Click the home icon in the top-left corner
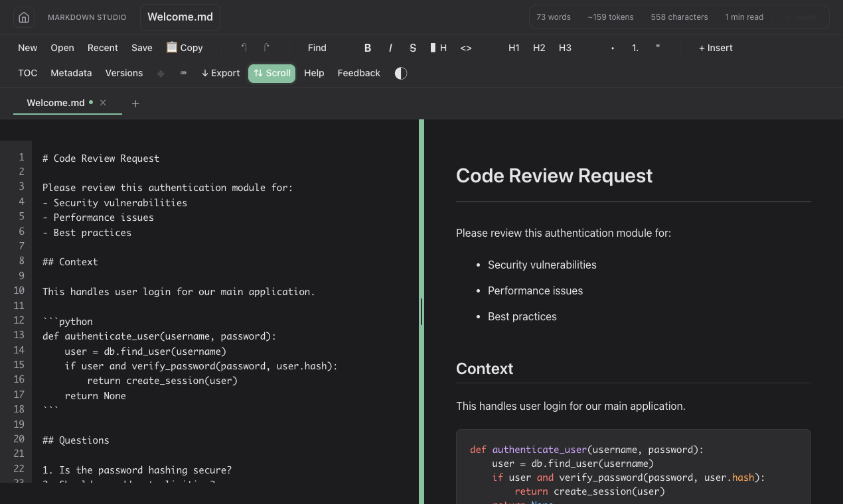The width and height of the screenshot is (843, 504). (x=24, y=17)
